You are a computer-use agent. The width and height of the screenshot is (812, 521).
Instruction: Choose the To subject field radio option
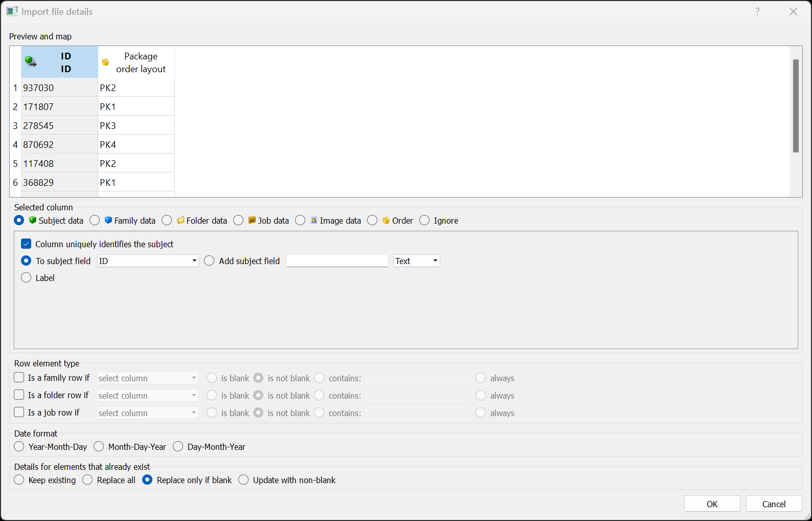tap(26, 260)
